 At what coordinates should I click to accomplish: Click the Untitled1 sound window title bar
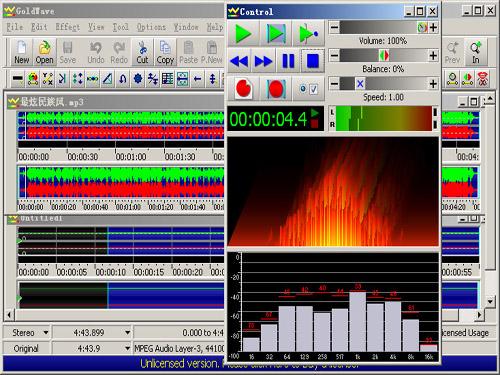pyautogui.click(x=115, y=219)
